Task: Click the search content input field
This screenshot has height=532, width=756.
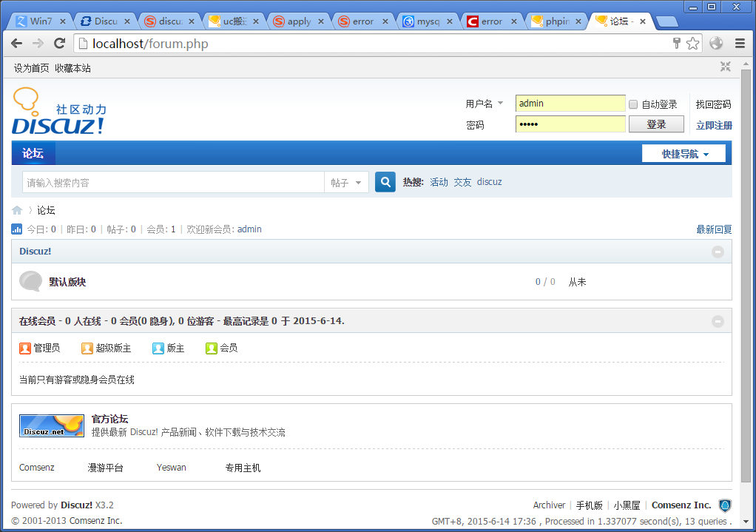Action: (x=173, y=182)
